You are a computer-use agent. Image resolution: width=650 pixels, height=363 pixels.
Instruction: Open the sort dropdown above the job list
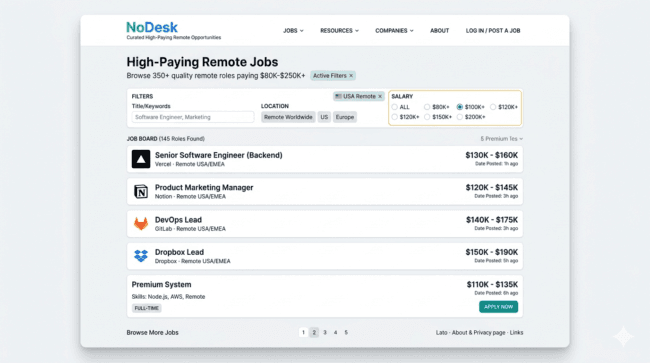tap(502, 139)
